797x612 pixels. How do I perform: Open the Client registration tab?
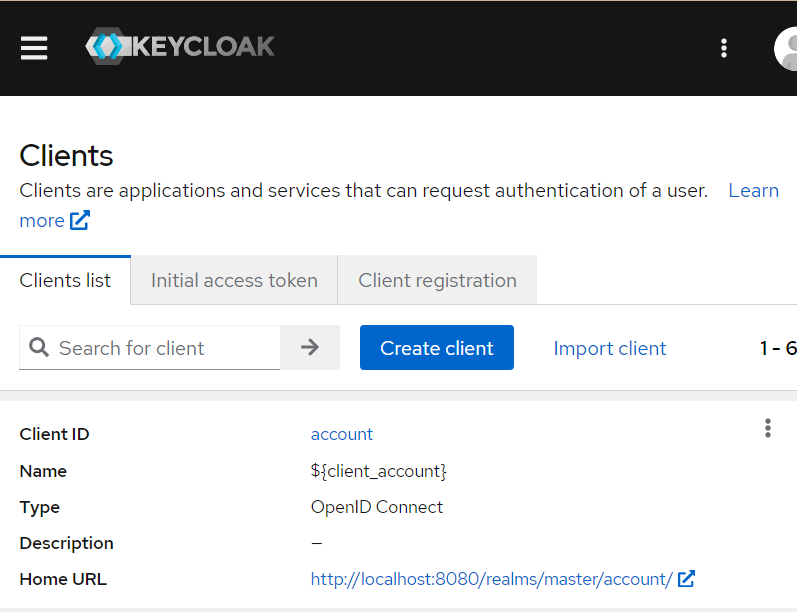click(437, 280)
